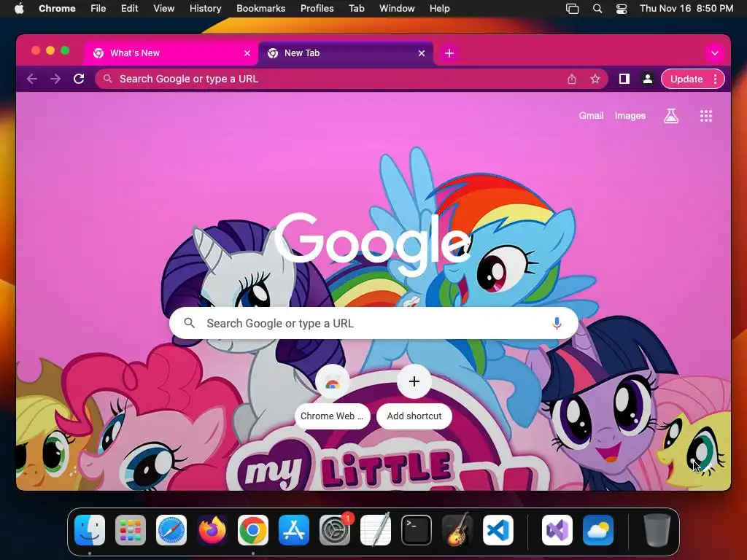Open Finder from the Dock
Image resolution: width=747 pixels, height=560 pixels.
coord(90,530)
